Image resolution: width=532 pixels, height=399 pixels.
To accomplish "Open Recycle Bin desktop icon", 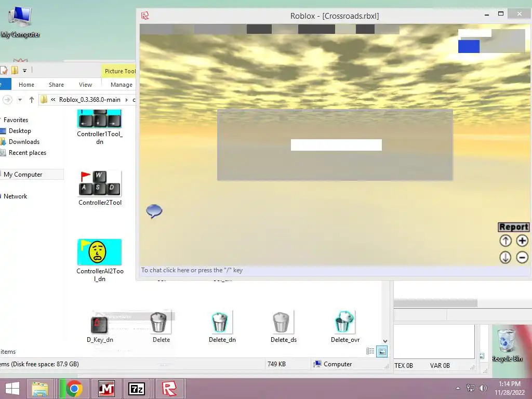I will point(507,344).
